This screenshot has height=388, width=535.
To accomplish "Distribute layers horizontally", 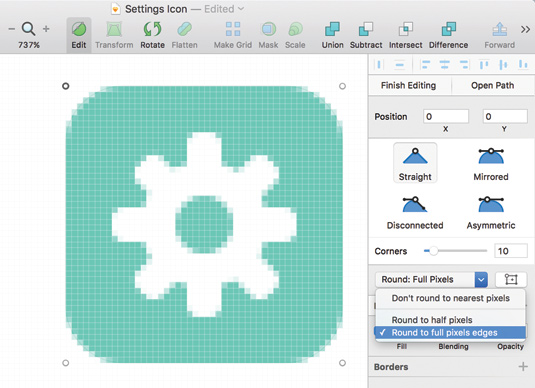I will [379, 64].
